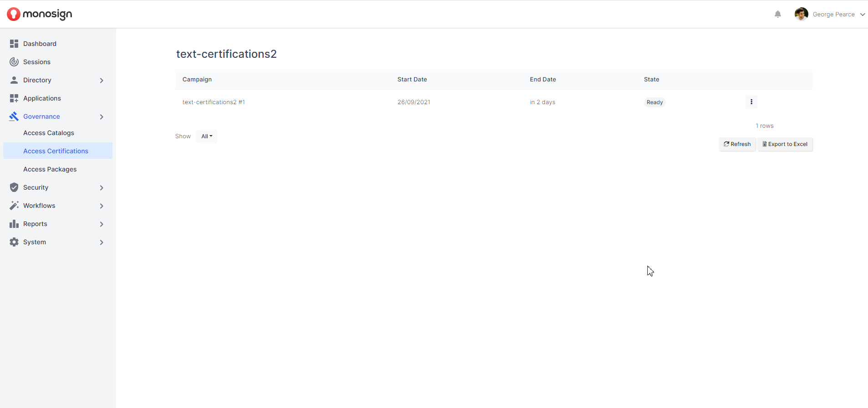Screen dimensions: 868x408
Task: Open three-dot menu for text-certifications2 #1
Action: pos(751,102)
